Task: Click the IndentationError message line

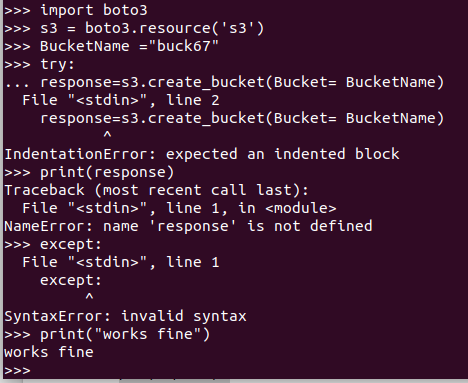Action: point(202,154)
